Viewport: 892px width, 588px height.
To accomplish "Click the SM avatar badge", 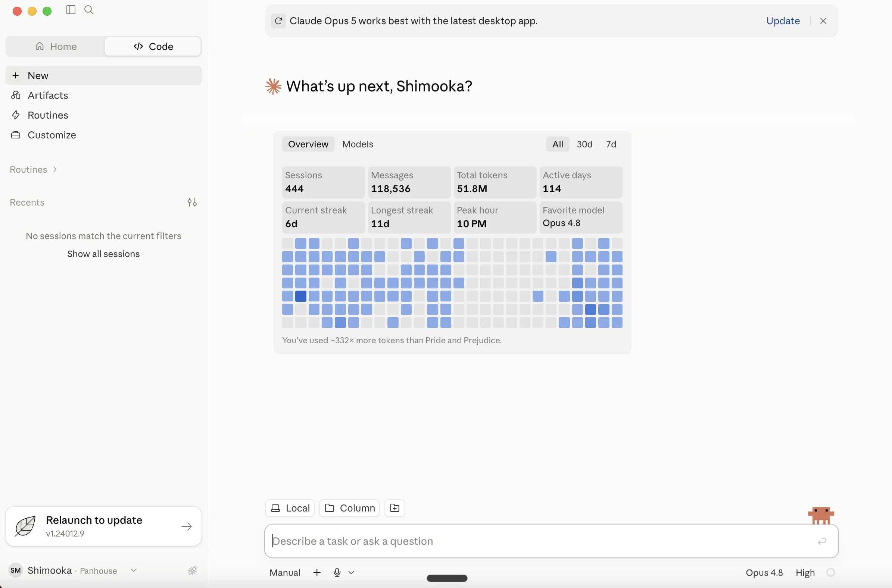I will point(15,570).
